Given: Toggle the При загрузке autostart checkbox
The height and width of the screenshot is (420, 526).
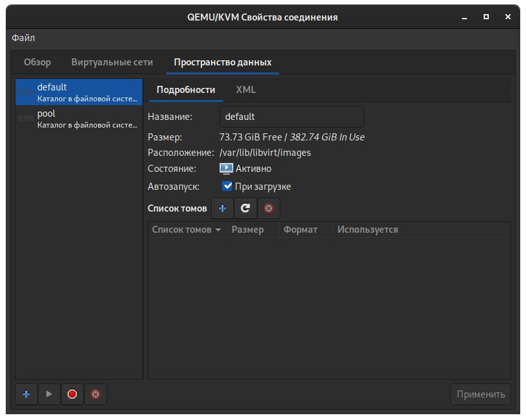Looking at the screenshot, I should (227, 186).
